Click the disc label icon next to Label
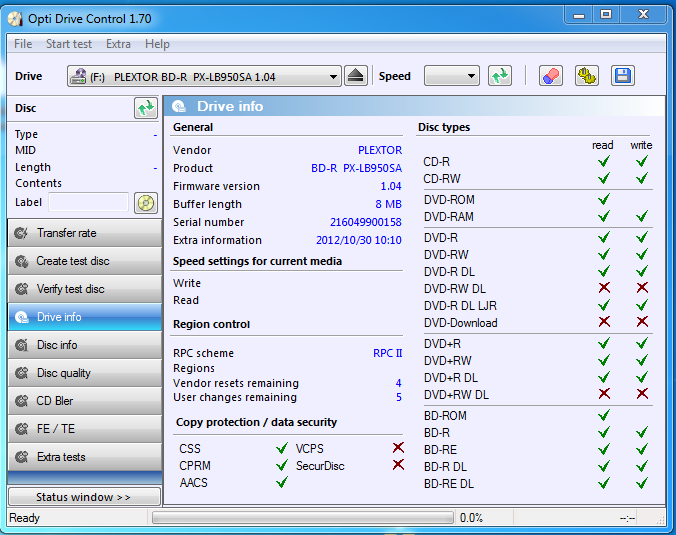676x535 pixels. 146,203
